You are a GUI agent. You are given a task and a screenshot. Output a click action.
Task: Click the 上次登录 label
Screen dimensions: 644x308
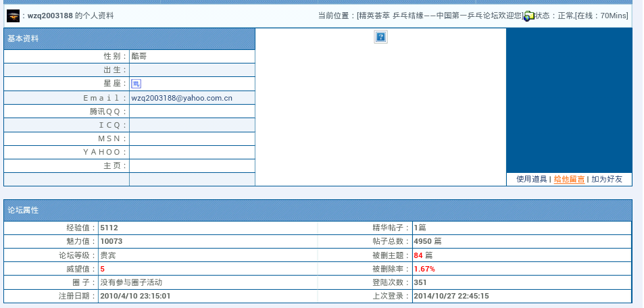(391, 296)
